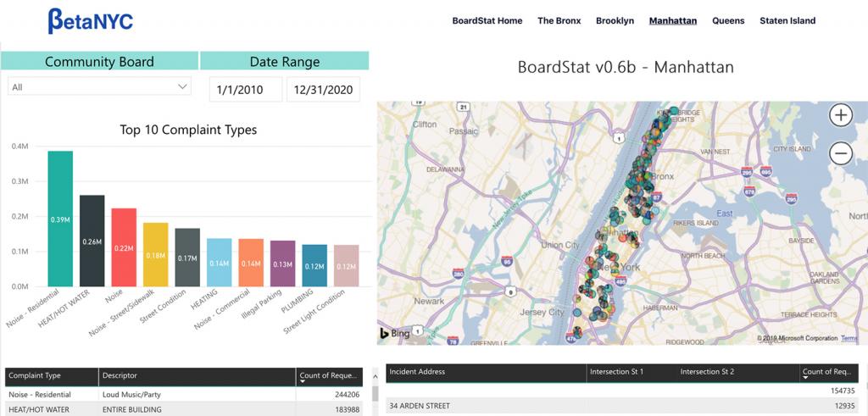
Task: Click the BetaNYC logo
Action: click(x=90, y=20)
